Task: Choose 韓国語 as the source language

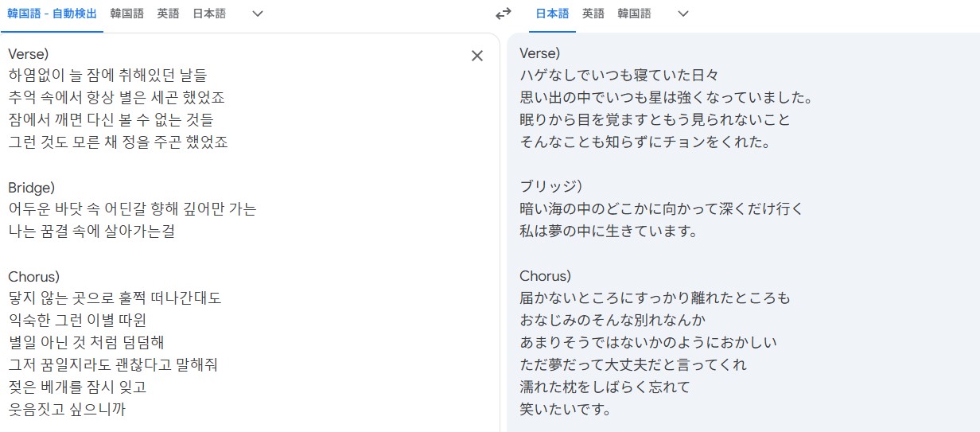Action: coord(127,14)
